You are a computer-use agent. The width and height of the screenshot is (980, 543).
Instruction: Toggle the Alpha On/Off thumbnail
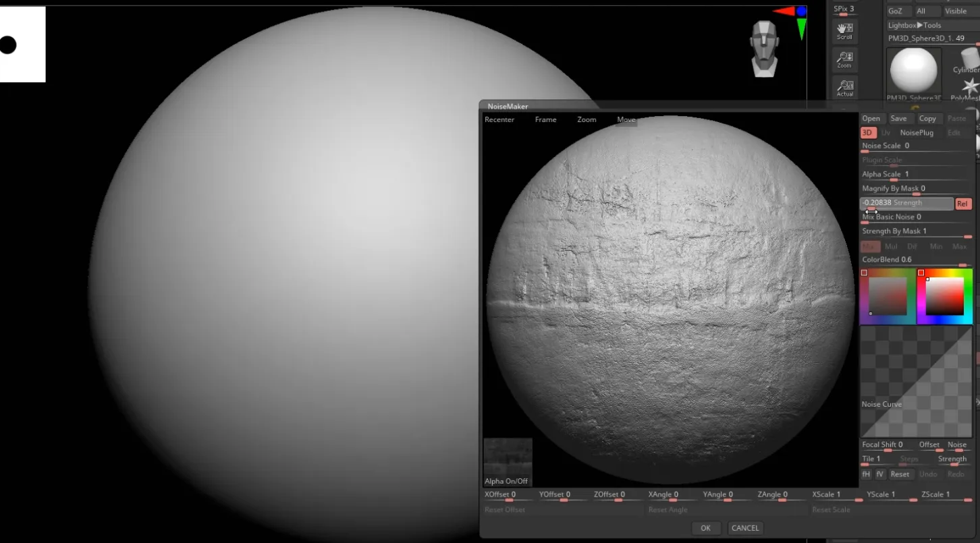click(x=508, y=462)
